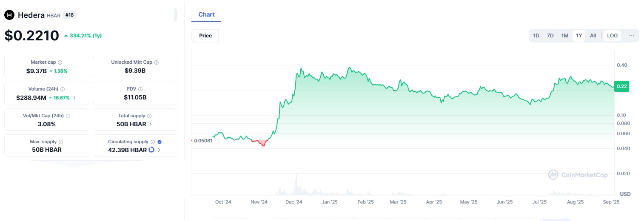The width and height of the screenshot is (644, 221).
Task: Open FDV info icon
Action: point(140,89)
